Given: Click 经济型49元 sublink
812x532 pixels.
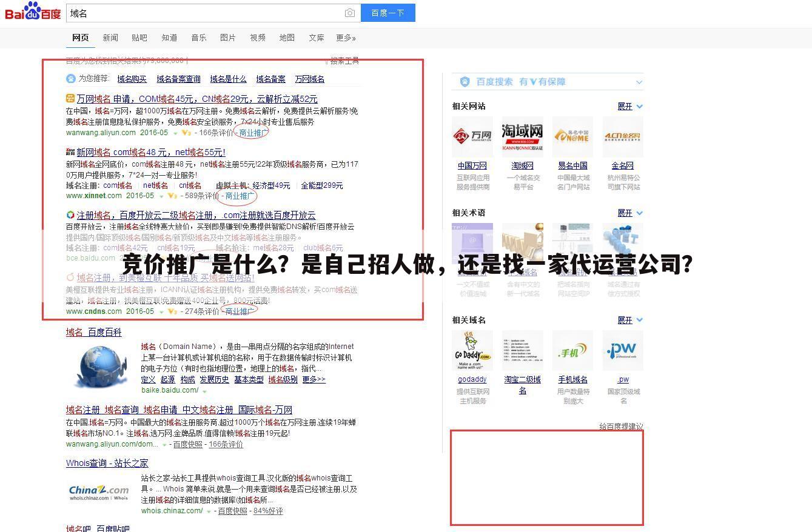Looking at the screenshot, I should 271,185.
